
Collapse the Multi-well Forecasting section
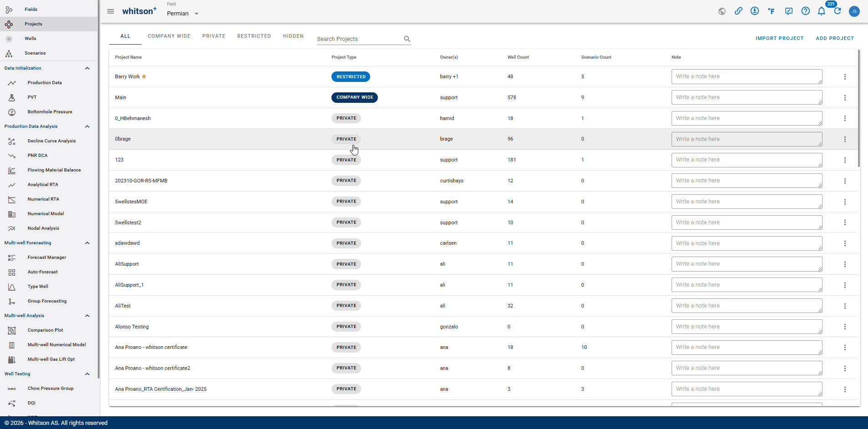pyautogui.click(x=87, y=243)
